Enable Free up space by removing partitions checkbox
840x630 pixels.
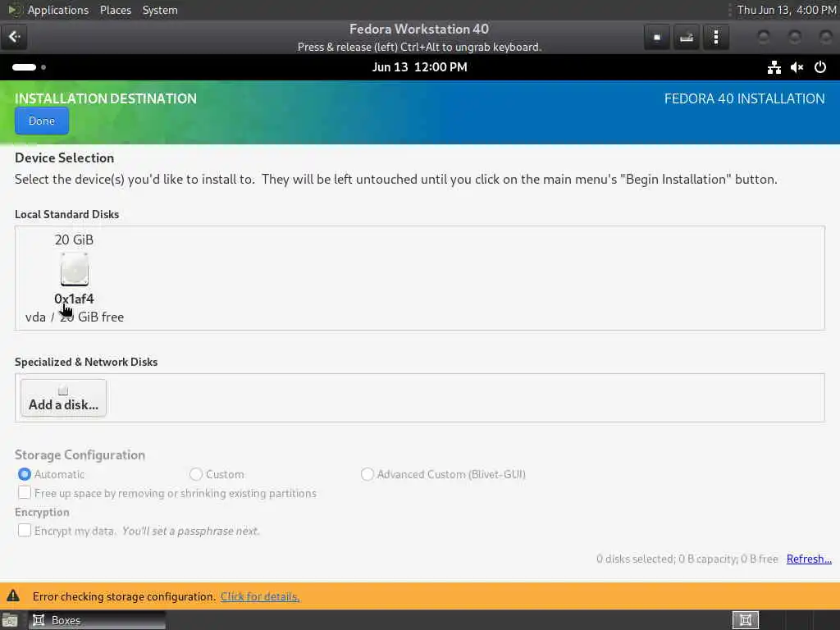24,493
